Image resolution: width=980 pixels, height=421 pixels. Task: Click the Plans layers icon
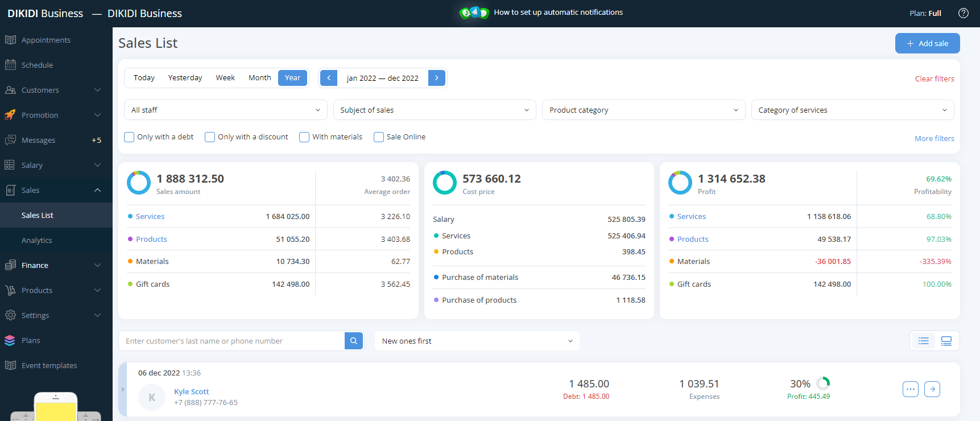[10, 340]
